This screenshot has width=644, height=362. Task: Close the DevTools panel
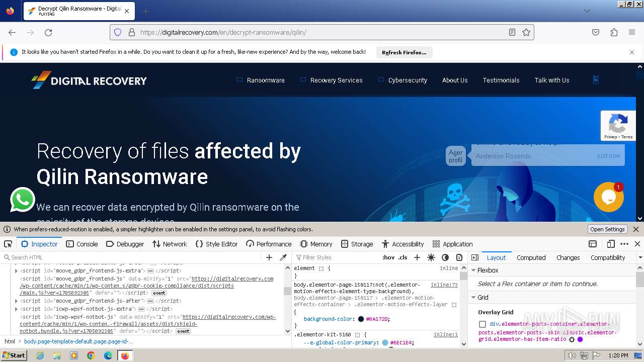click(x=637, y=244)
